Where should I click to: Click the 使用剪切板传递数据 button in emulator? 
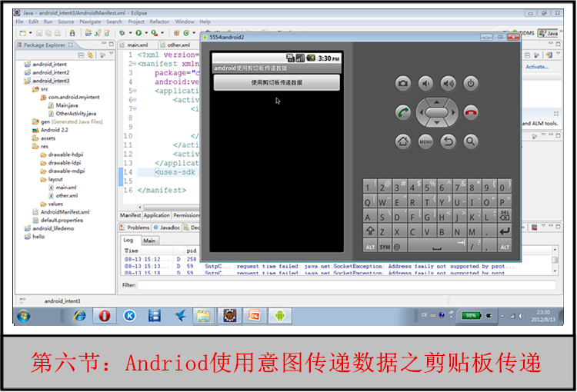pyautogui.click(x=277, y=83)
